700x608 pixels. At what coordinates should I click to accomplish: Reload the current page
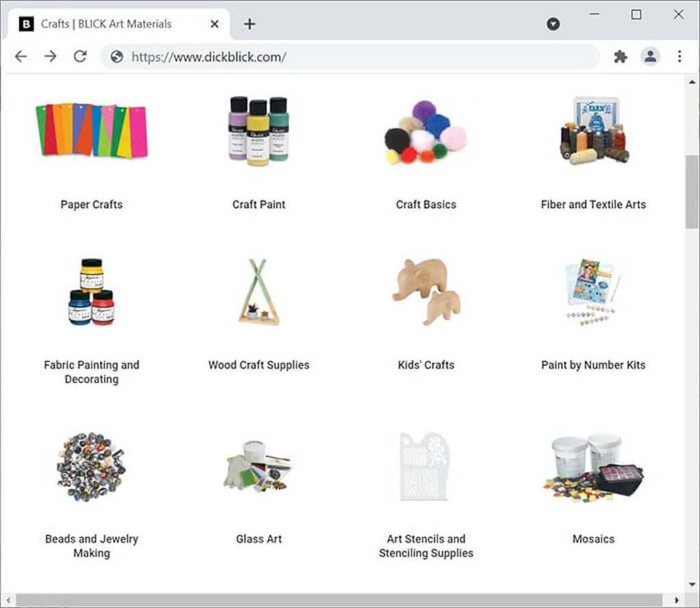pos(80,56)
